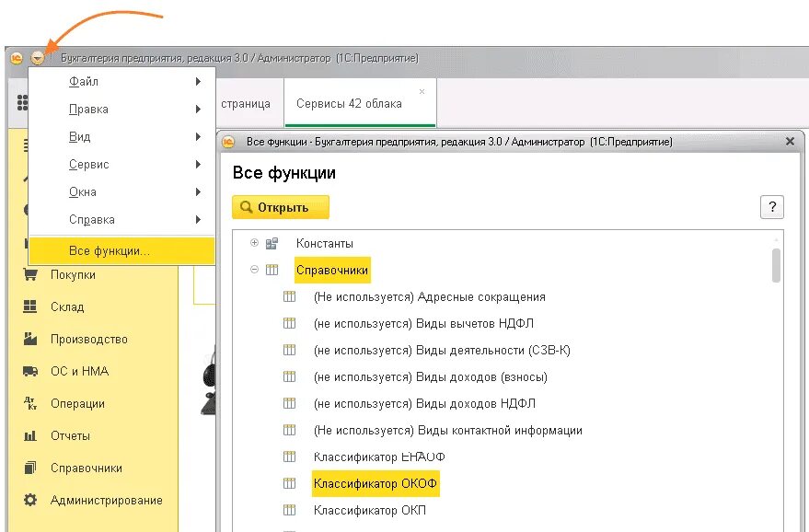Click icon beside Классификатор ОКП row
The width and height of the screenshot is (809, 532).
pyautogui.click(x=289, y=510)
